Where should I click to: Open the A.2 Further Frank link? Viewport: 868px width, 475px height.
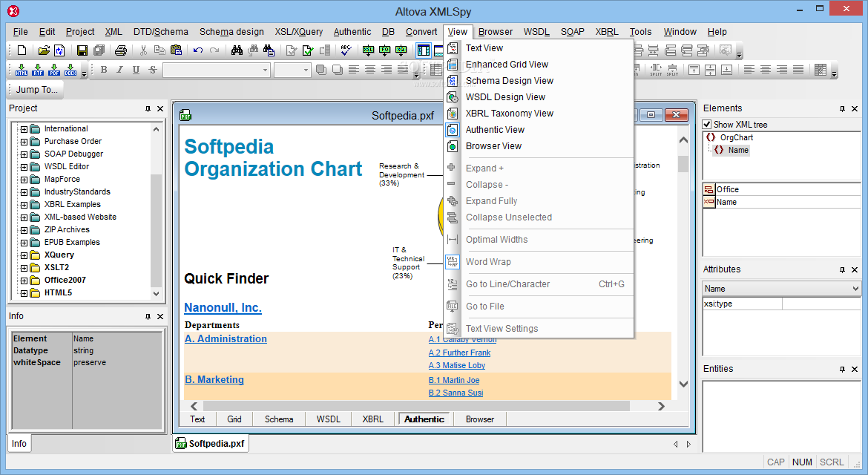(459, 353)
